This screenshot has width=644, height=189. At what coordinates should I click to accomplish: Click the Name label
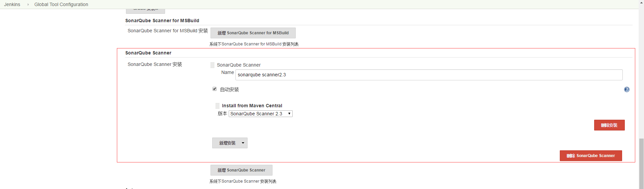point(227,72)
